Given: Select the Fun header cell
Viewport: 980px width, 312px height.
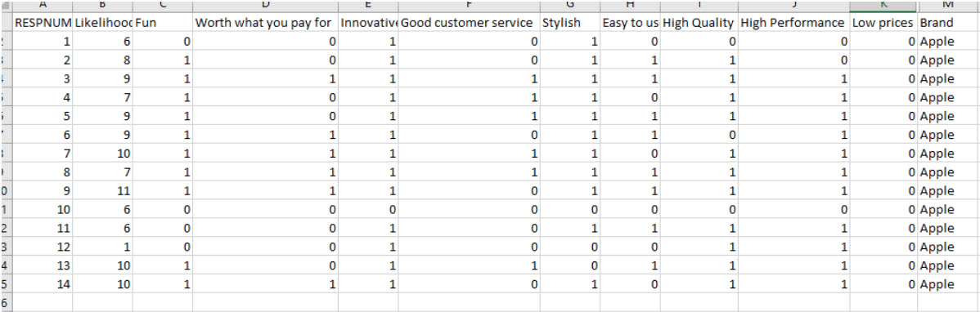Looking at the screenshot, I should [163, 23].
